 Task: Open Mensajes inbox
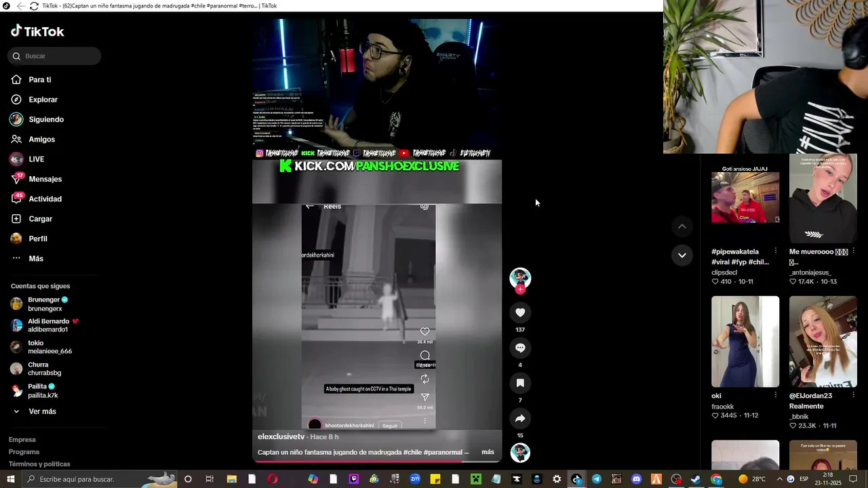pos(45,179)
